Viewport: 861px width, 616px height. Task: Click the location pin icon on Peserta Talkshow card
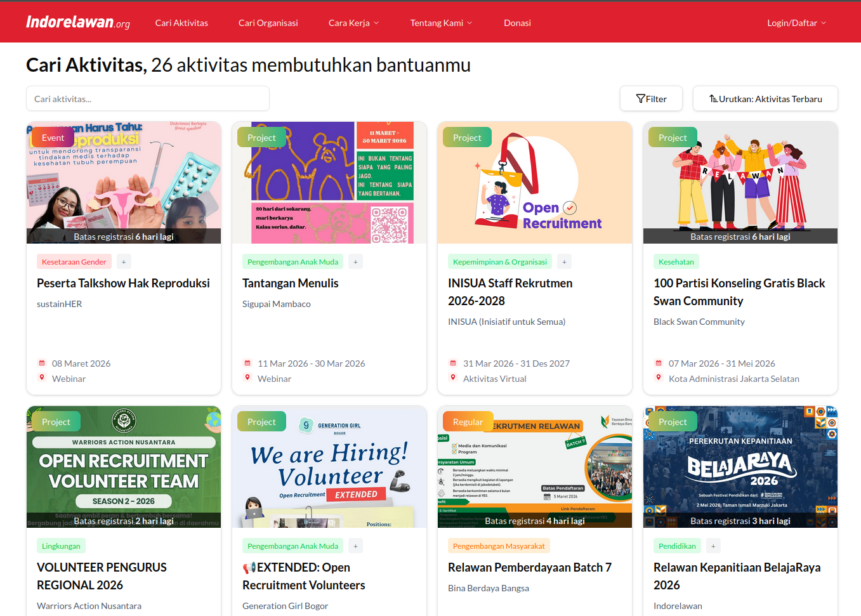pyautogui.click(x=42, y=378)
